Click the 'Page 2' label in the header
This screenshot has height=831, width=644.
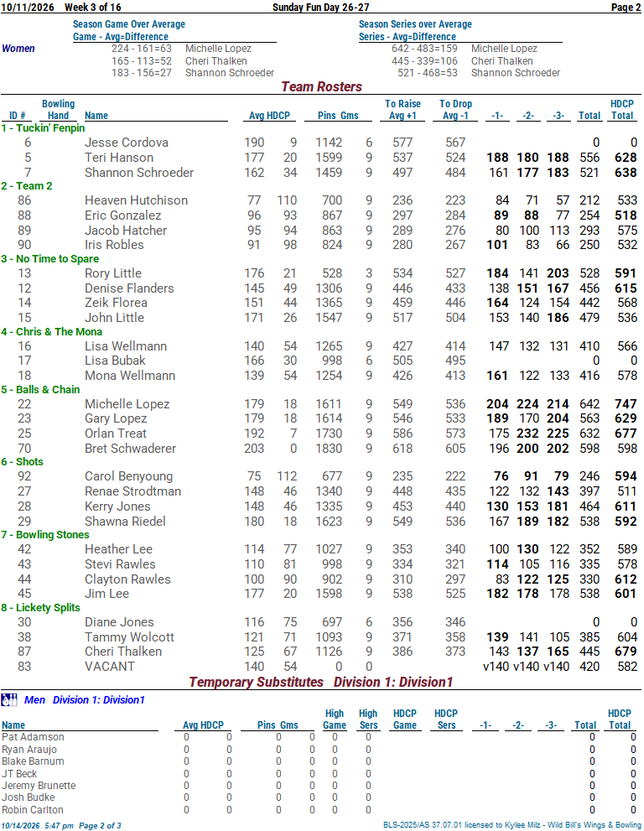coord(626,8)
